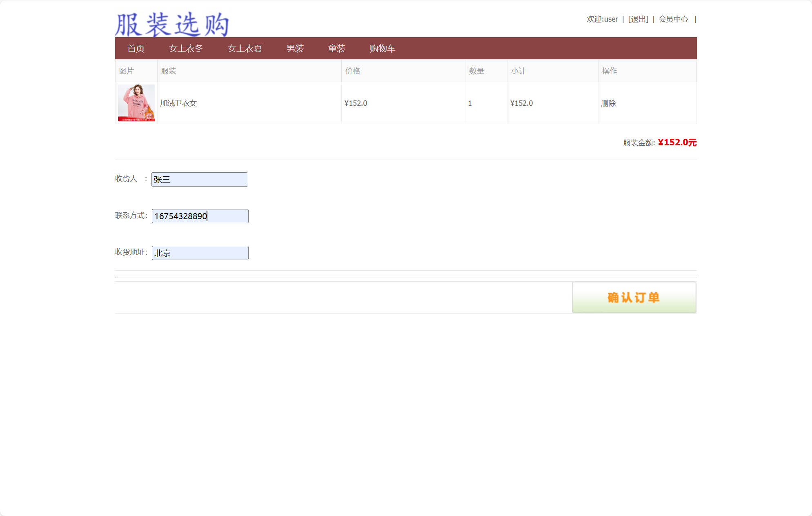
Task: Click the item subtotal ¥152.0 cell
Action: [x=522, y=103]
